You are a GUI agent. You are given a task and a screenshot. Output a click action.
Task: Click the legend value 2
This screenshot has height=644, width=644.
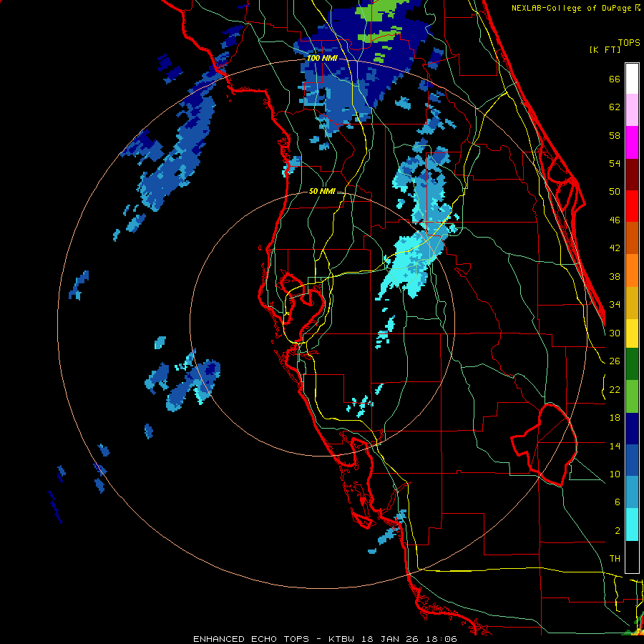click(x=617, y=530)
